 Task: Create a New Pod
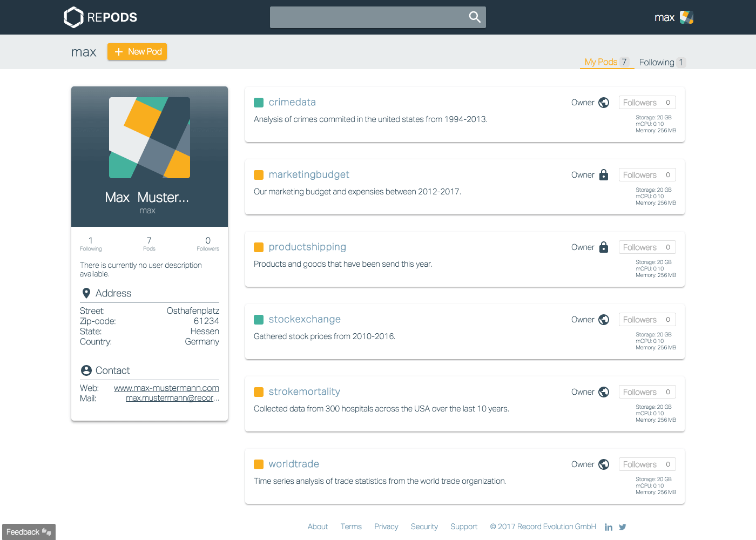click(137, 51)
